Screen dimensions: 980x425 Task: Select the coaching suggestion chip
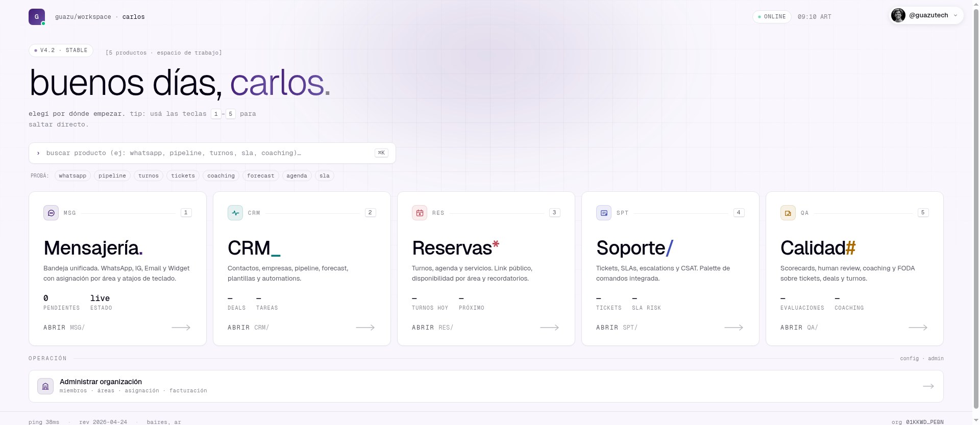click(221, 176)
